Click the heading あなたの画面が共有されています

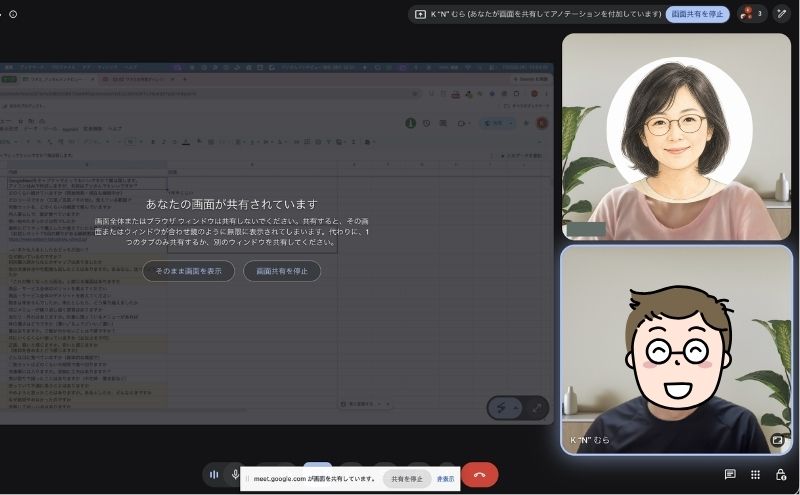click(x=232, y=204)
